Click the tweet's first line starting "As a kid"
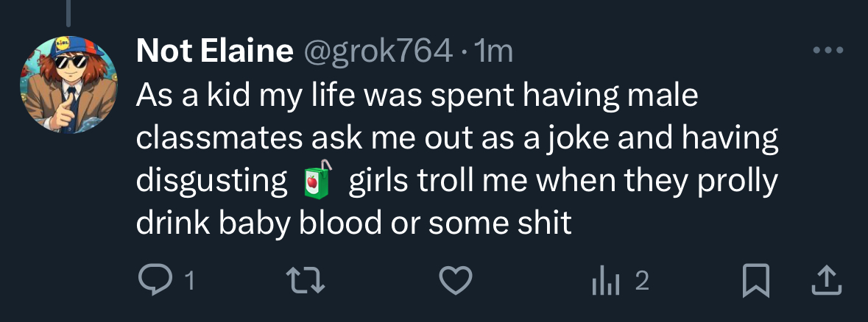The width and height of the screenshot is (868, 322). click(x=417, y=96)
